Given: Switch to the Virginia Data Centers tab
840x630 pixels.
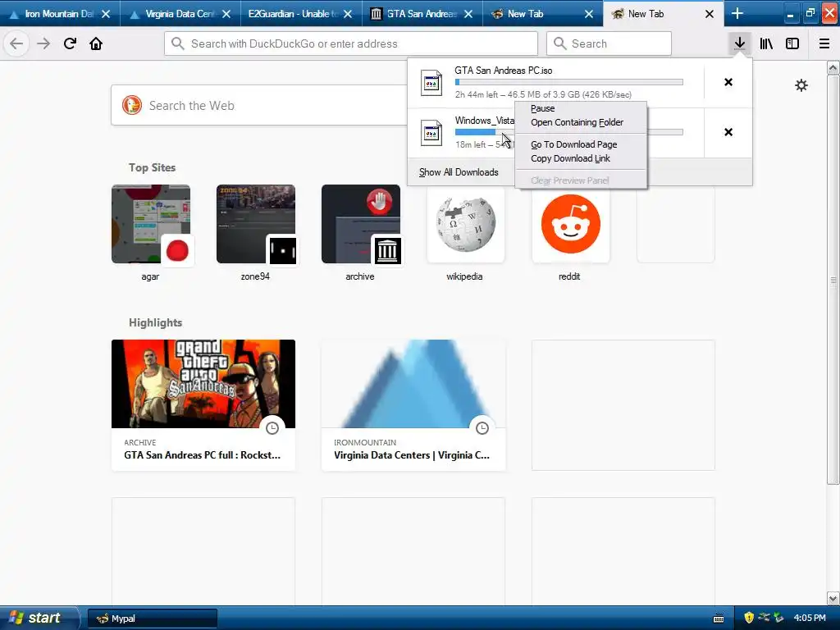Looking at the screenshot, I should click(x=180, y=14).
